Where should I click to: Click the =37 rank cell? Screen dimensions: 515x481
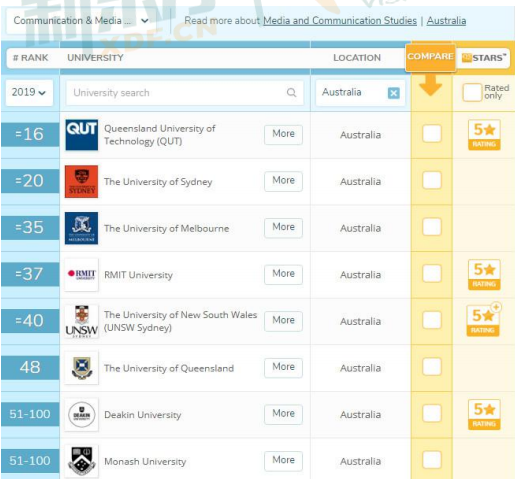[x=30, y=274]
